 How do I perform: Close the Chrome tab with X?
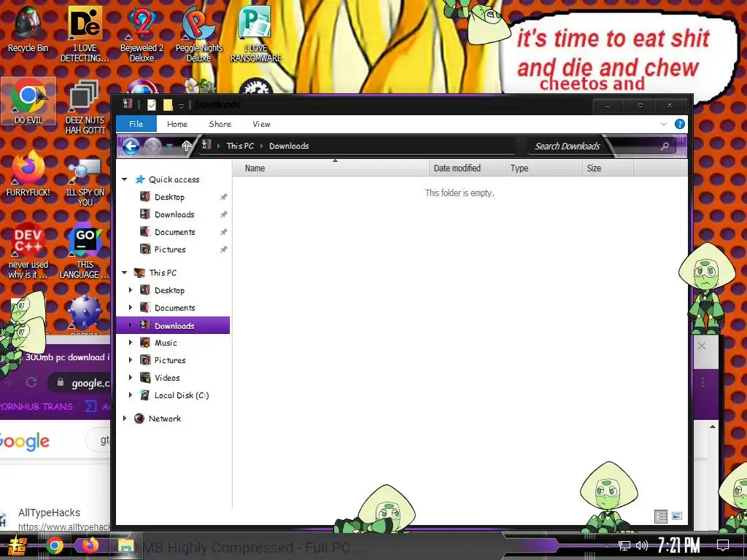click(x=702, y=346)
